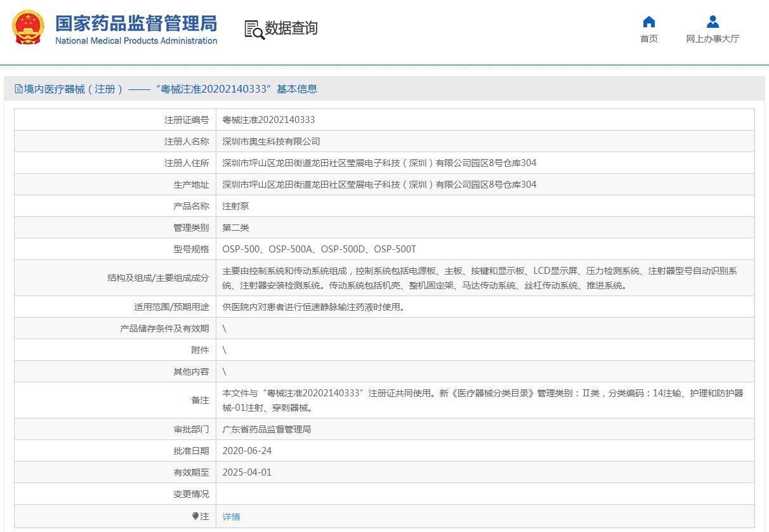
Task: Click the lightbulb icon beside 注
Action: tap(196, 516)
